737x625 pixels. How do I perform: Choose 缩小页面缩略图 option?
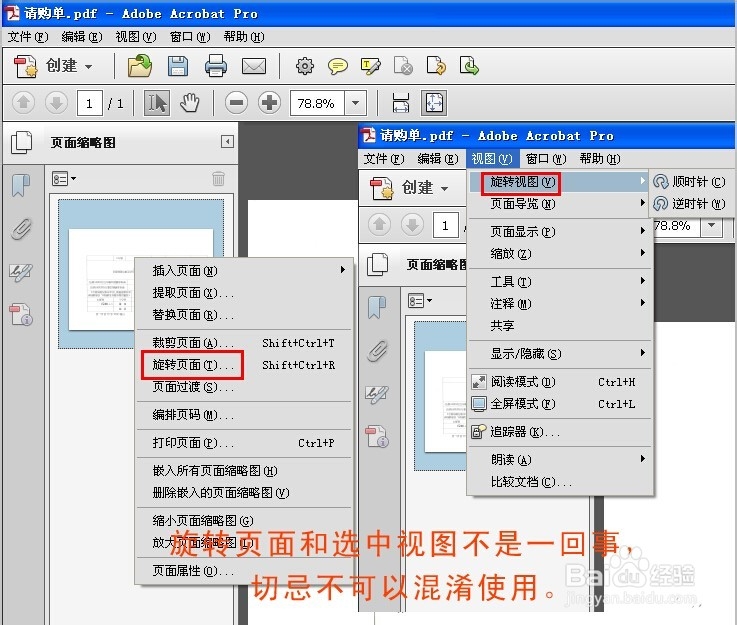[x=243, y=520]
